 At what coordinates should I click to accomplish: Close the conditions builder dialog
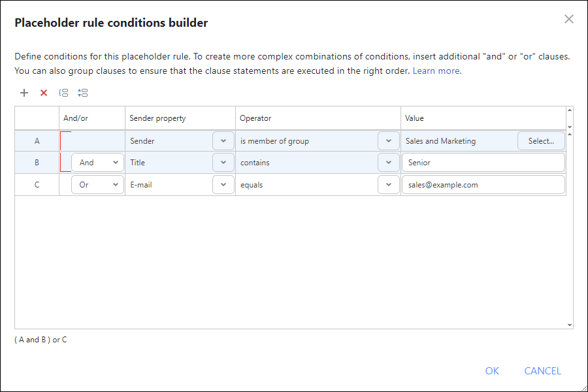[568, 19]
